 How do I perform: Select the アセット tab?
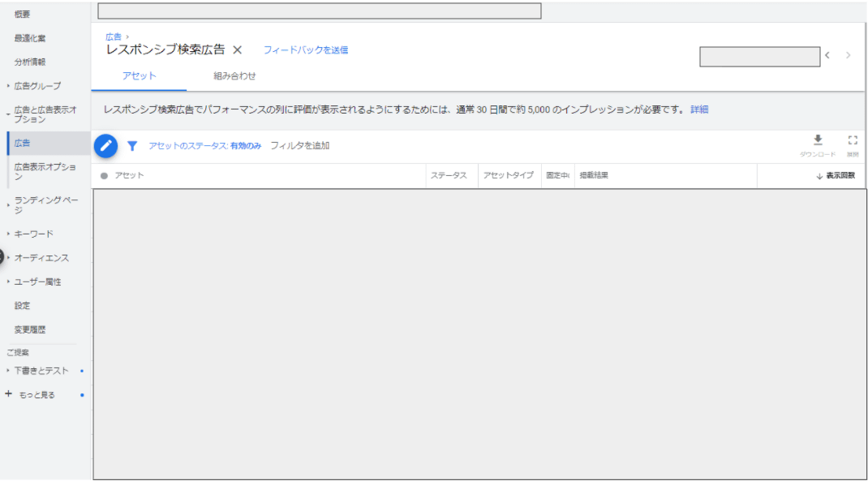coord(139,76)
